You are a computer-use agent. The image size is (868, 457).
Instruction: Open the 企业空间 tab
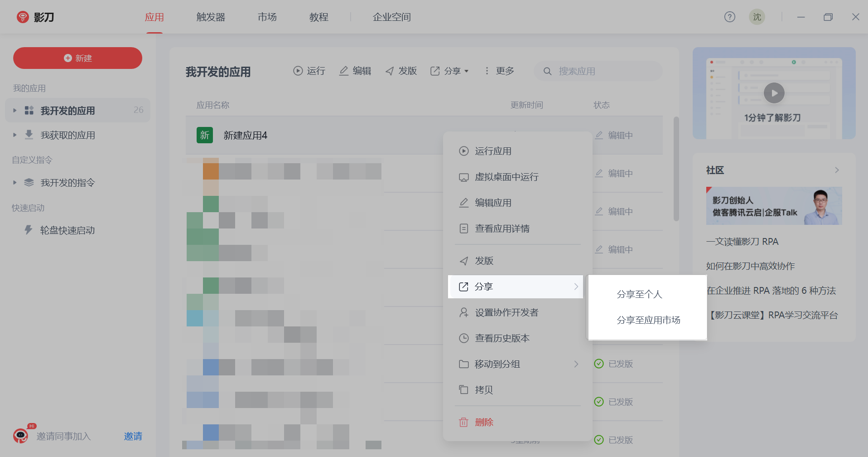tap(392, 17)
